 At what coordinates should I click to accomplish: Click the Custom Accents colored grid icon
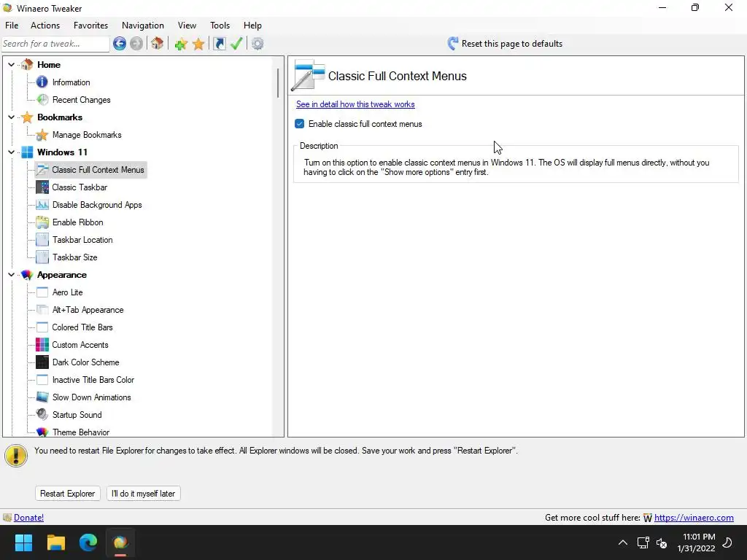click(x=42, y=345)
